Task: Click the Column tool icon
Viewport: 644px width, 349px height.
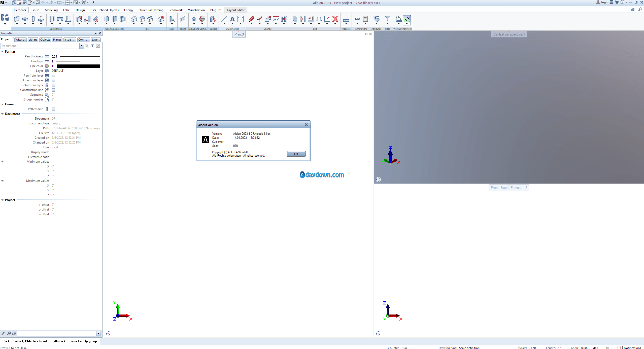Action: [33, 19]
